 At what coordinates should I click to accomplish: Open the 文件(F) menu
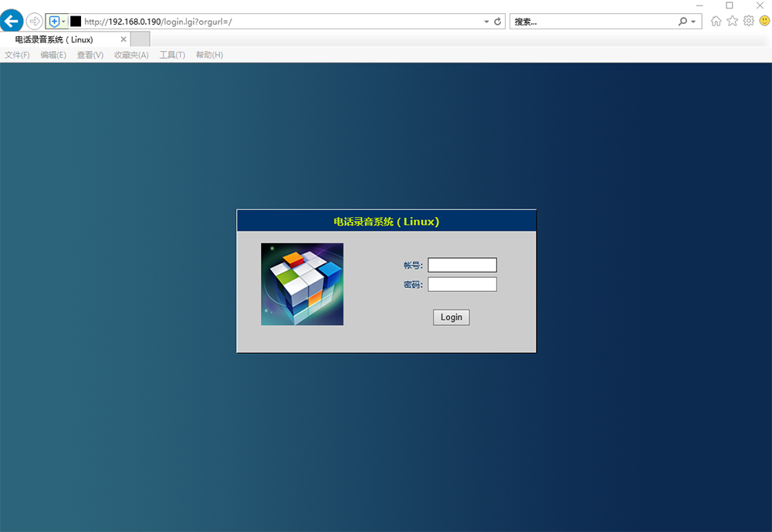pyautogui.click(x=17, y=55)
